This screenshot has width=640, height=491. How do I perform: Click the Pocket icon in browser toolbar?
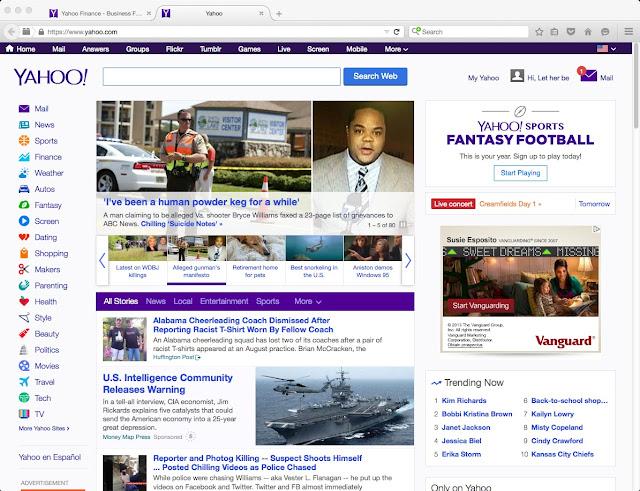(571, 31)
